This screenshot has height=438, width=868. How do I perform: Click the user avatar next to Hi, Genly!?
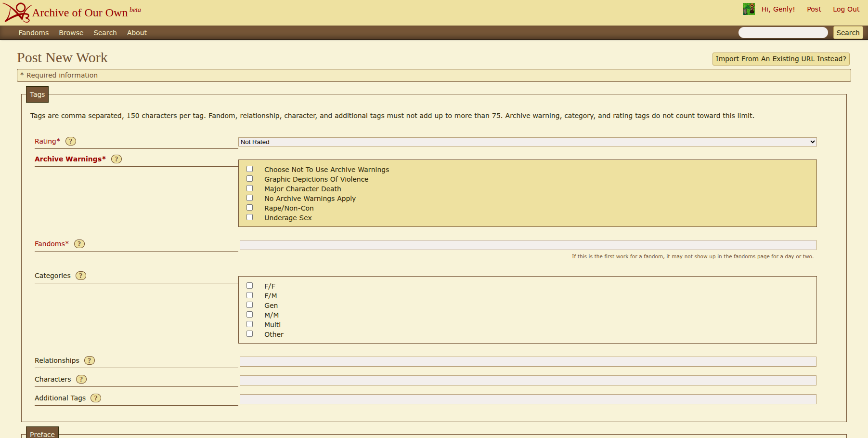point(748,9)
